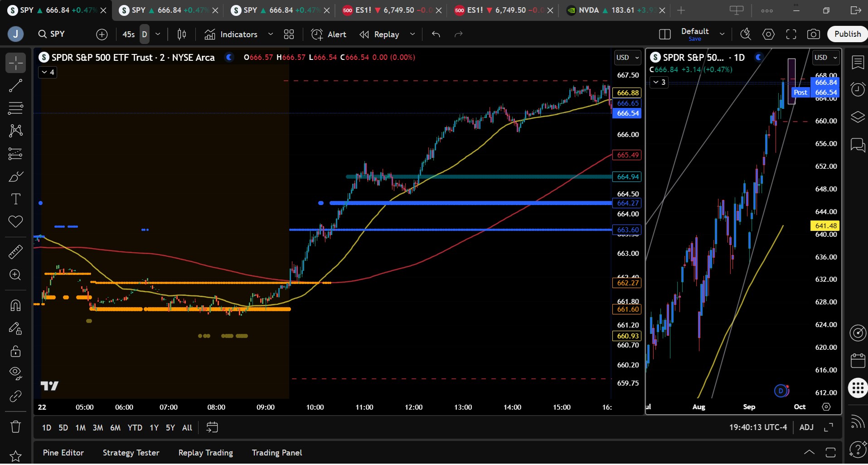The image size is (868, 465).
Task: Open the forecasting and measurement tools
Action: click(15, 154)
